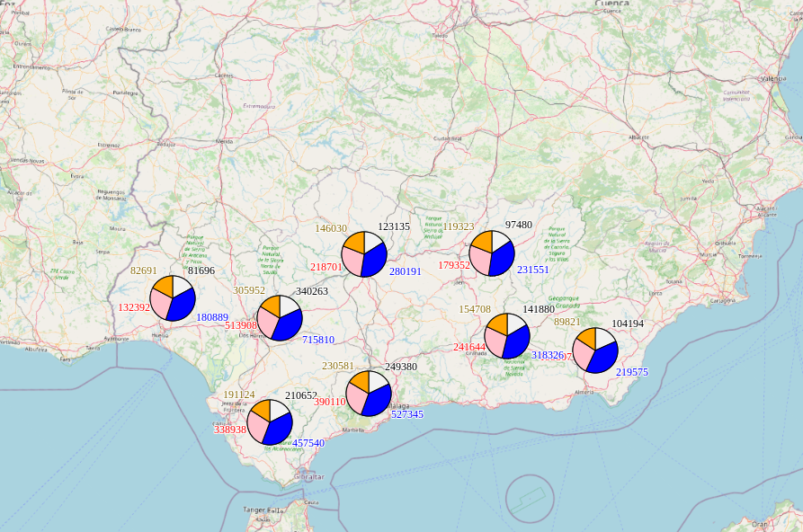Viewport: 803px width, 532px height.
Task: Select the red value label 390110
Action: (330, 402)
